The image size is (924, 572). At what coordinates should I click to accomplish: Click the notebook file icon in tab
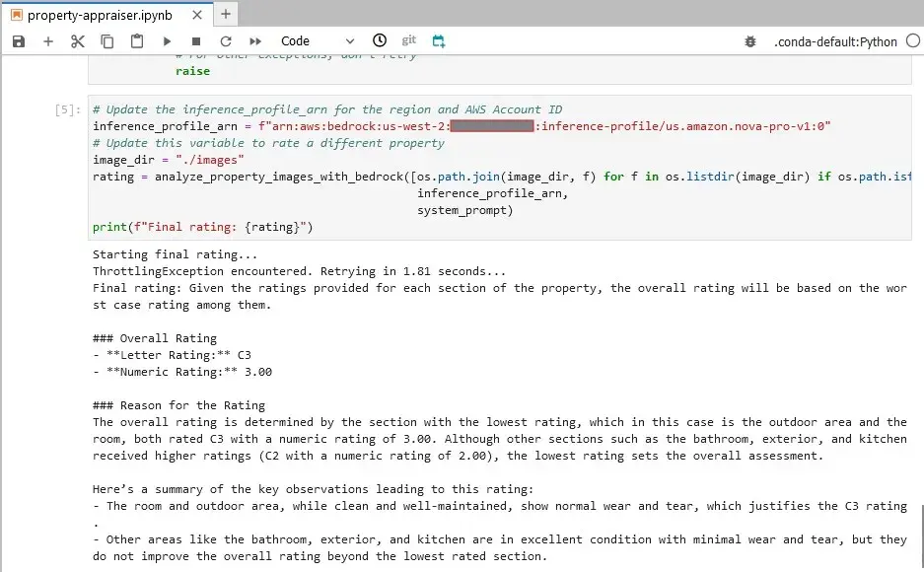(x=17, y=15)
